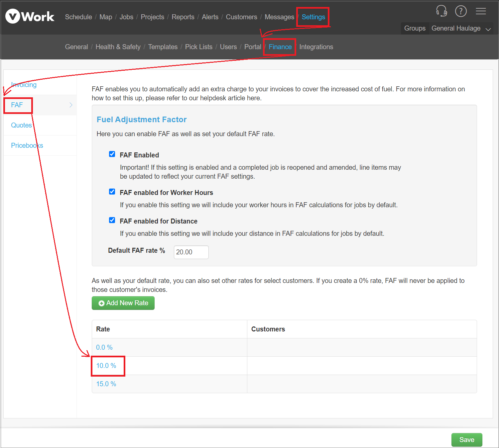Go to the Templates tab
499x448 pixels.
point(163,47)
